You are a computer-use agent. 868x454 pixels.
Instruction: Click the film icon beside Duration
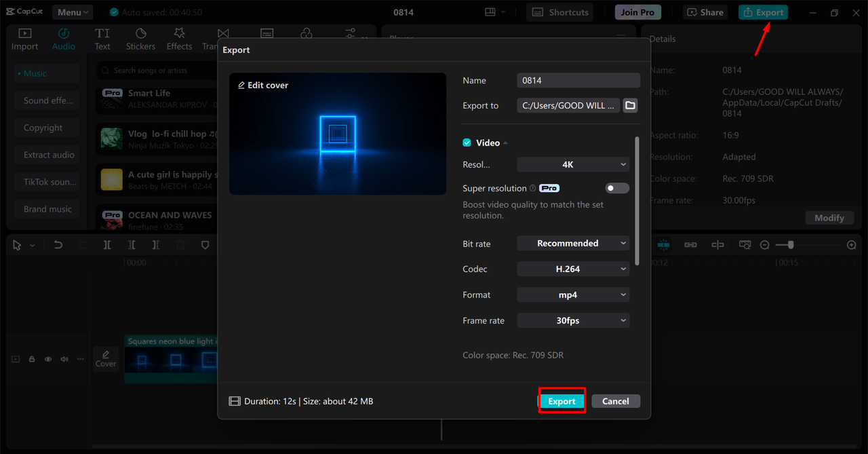235,401
